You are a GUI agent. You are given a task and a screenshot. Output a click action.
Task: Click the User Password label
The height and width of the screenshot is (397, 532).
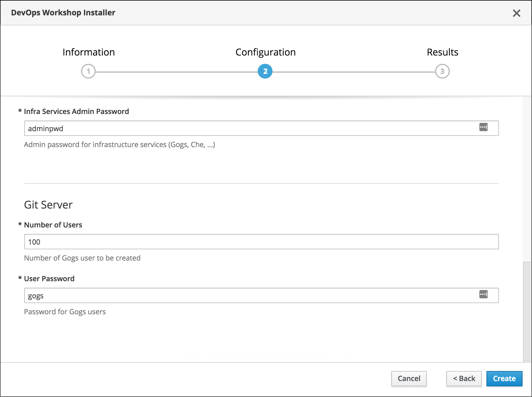(x=49, y=279)
